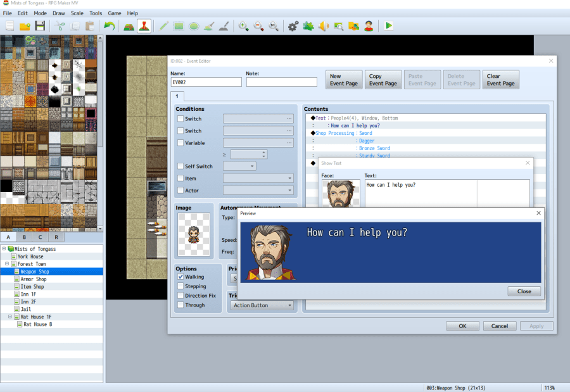
Task: Select the Pencil drawing tool
Action: click(x=164, y=26)
